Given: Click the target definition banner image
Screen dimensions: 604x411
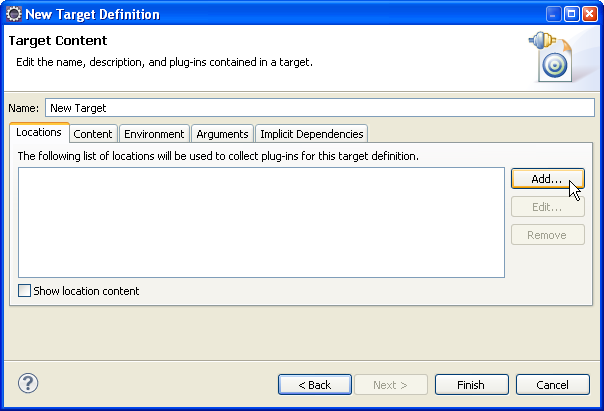Looking at the screenshot, I should pyautogui.click(x=551, y=57).
